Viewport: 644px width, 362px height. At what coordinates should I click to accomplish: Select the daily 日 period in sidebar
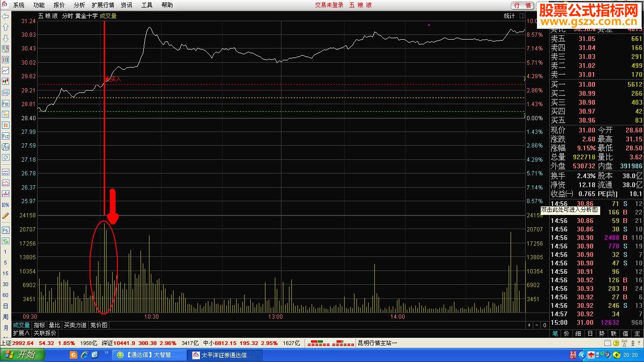[6, 306]
